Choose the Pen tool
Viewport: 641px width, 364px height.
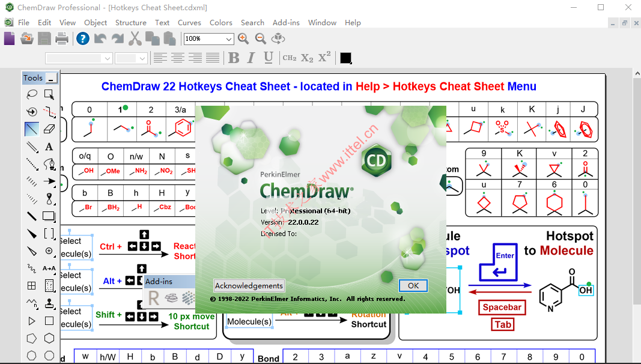click(49, 164)
